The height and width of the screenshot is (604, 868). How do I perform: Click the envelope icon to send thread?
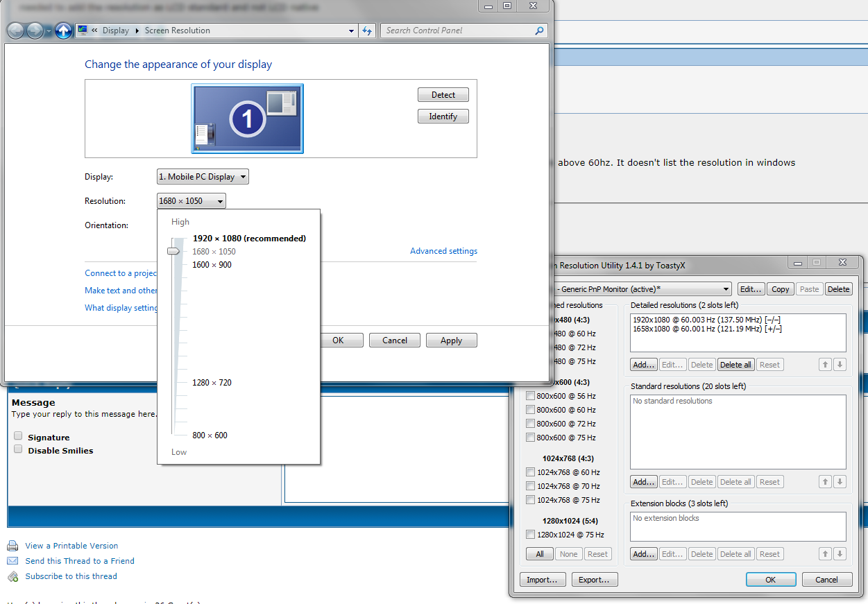coord(12,561)
